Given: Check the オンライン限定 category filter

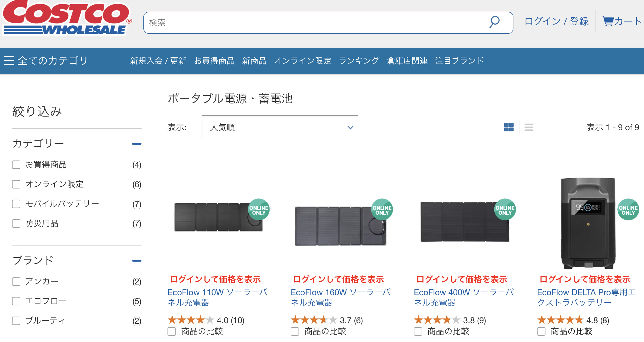Looking at the screenshot, I should (x=16, y=184).
